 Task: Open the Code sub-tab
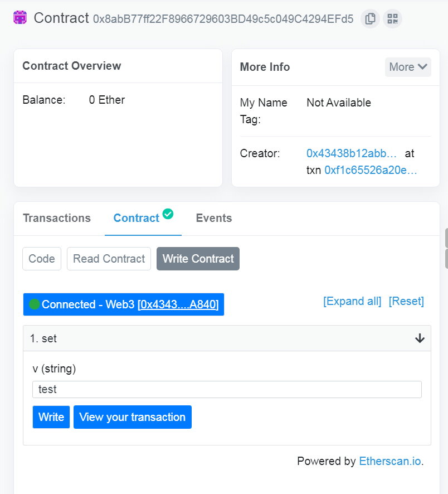42,259
